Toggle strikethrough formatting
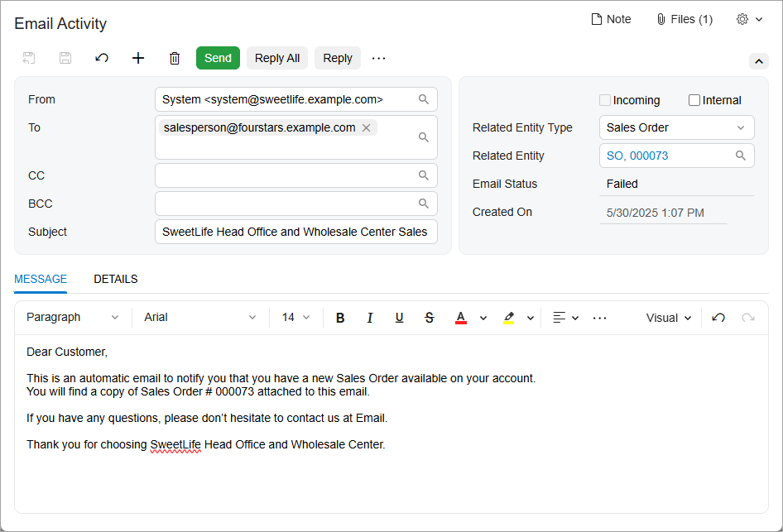This screenshot has width=783, height=532. click(x=430, y=318)
